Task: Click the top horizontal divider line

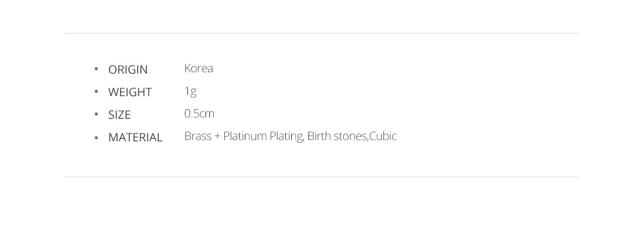Action: coord(321,34)
